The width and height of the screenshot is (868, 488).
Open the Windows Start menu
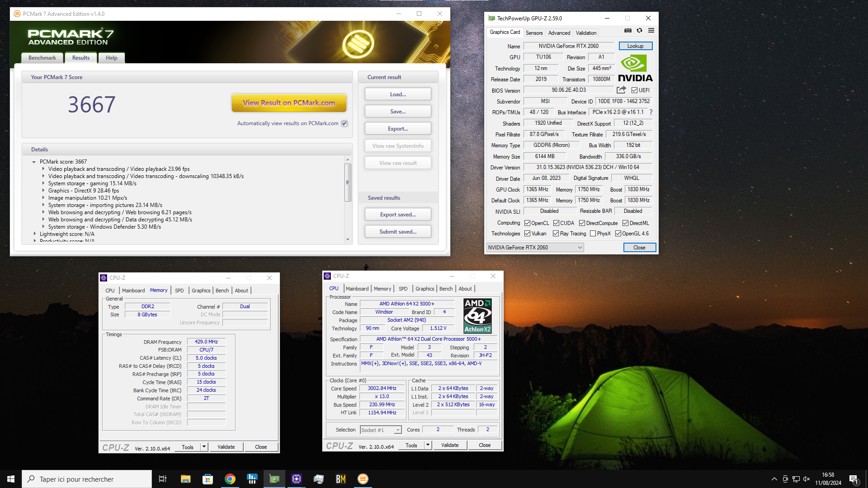[x=11, y=479]
